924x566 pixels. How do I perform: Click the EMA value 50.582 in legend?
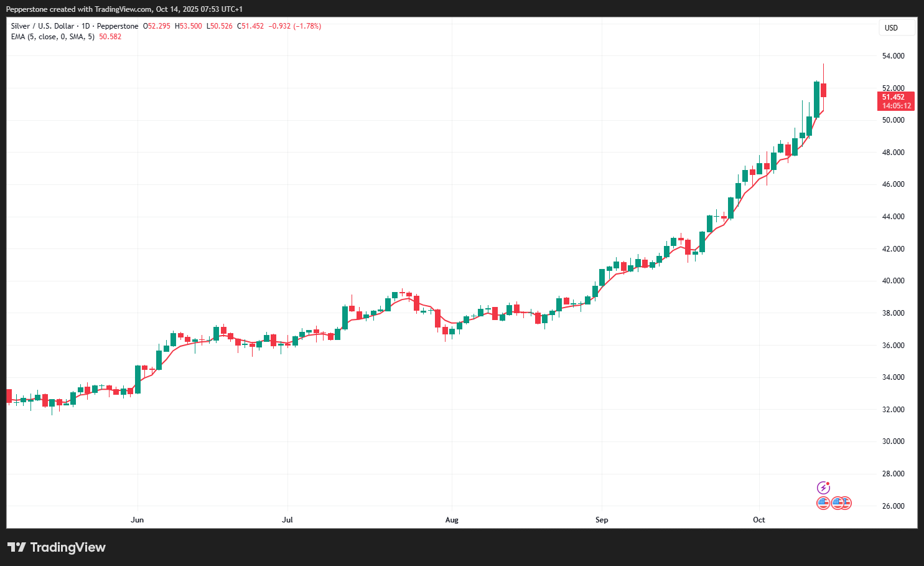[110, 37]
